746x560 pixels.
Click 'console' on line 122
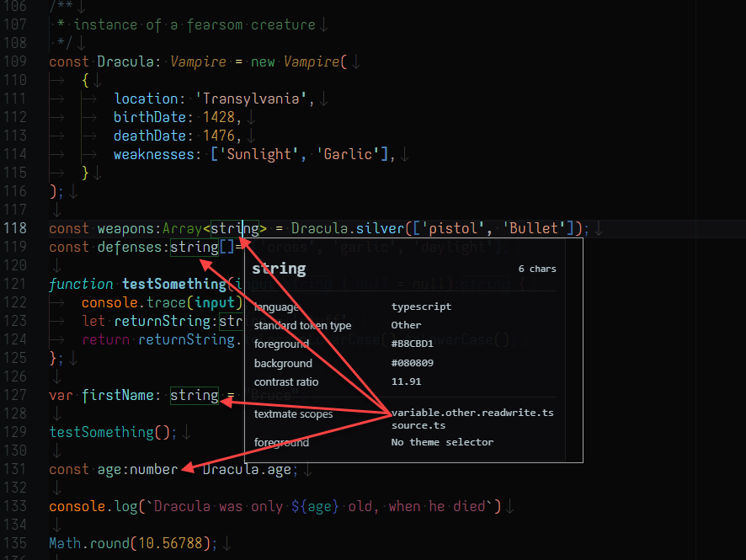(109, 302)
